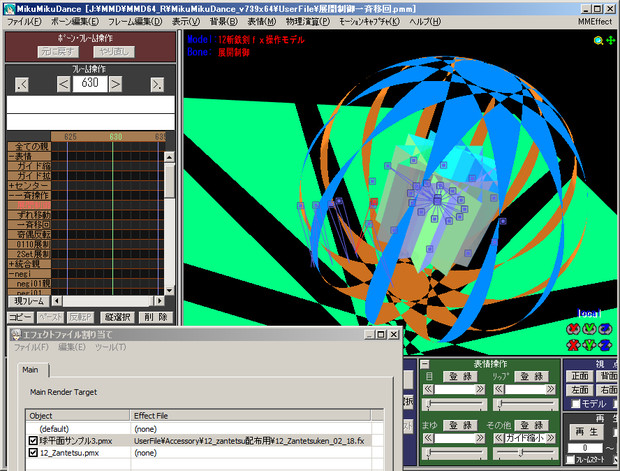
Task: Click the Miku icon in effect window title
Action: (x=16, y=335)
